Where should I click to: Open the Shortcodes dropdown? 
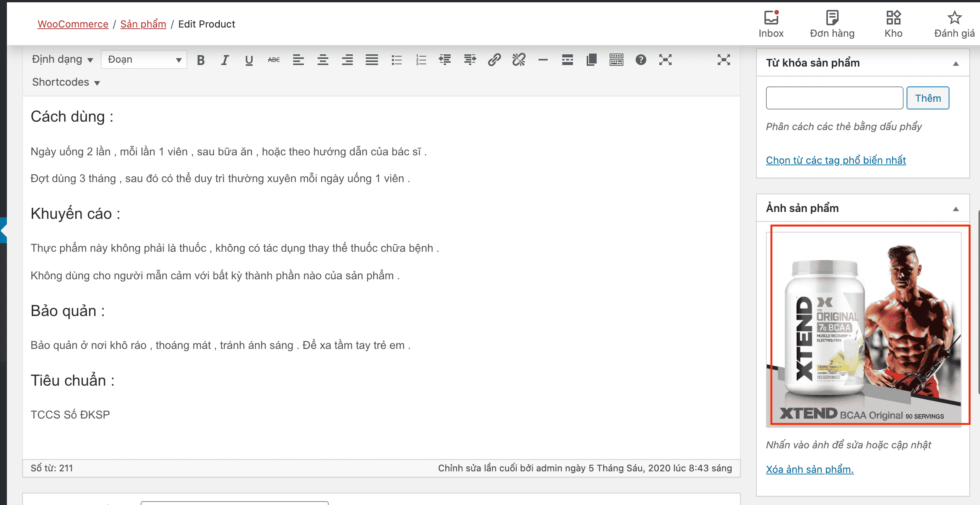click(66, 82)
